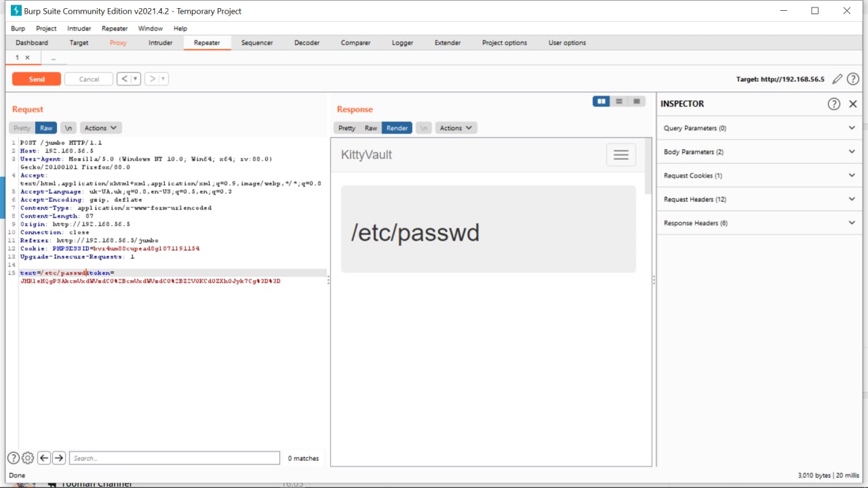The image size is (868, 488).
Task: Expand Request Headers (12) section
Action: tap(759, 199)
